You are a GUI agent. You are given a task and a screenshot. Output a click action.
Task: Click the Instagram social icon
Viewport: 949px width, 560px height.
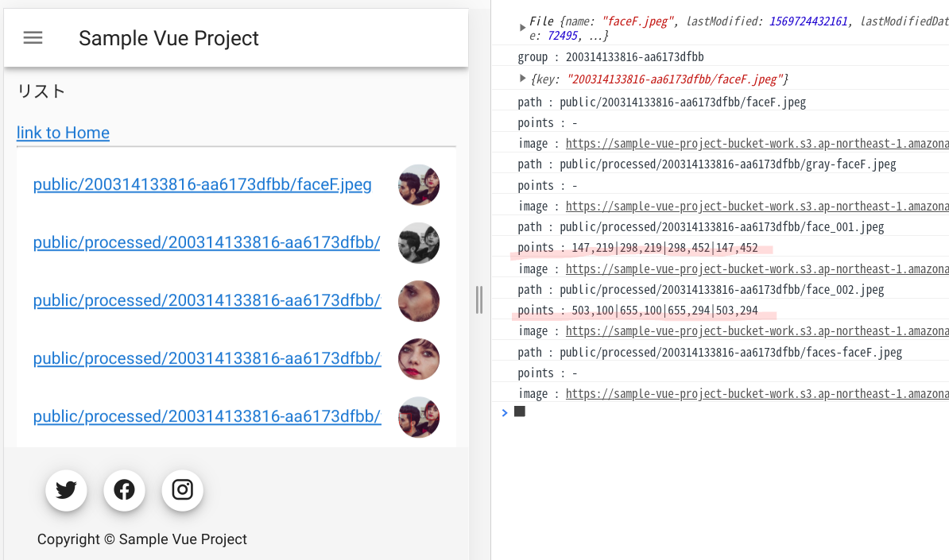[x=183, y=490]
